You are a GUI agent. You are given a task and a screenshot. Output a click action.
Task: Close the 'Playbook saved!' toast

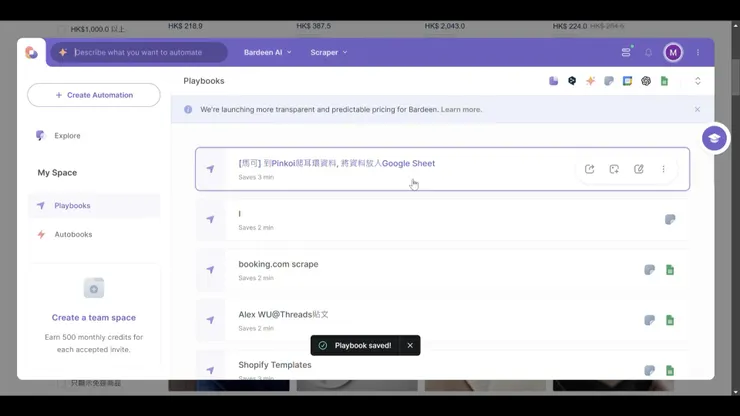tap(410, 346)
